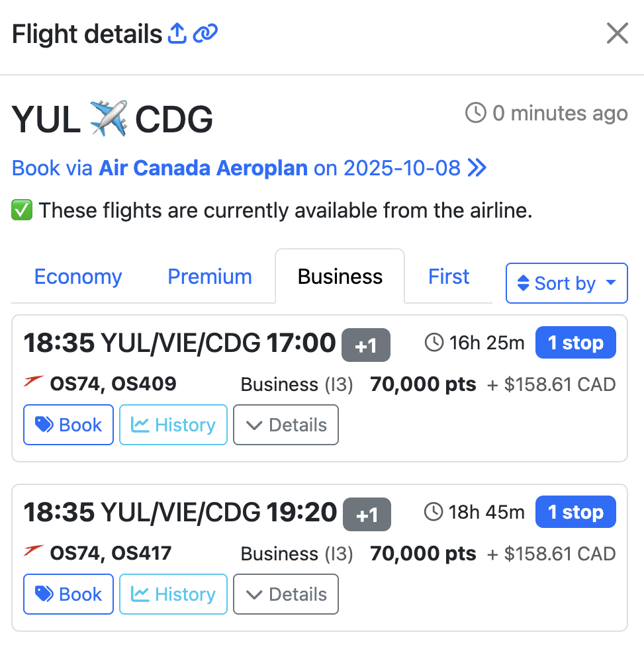
Task: Close the Flight details panel
Action: tap(617, 33)
